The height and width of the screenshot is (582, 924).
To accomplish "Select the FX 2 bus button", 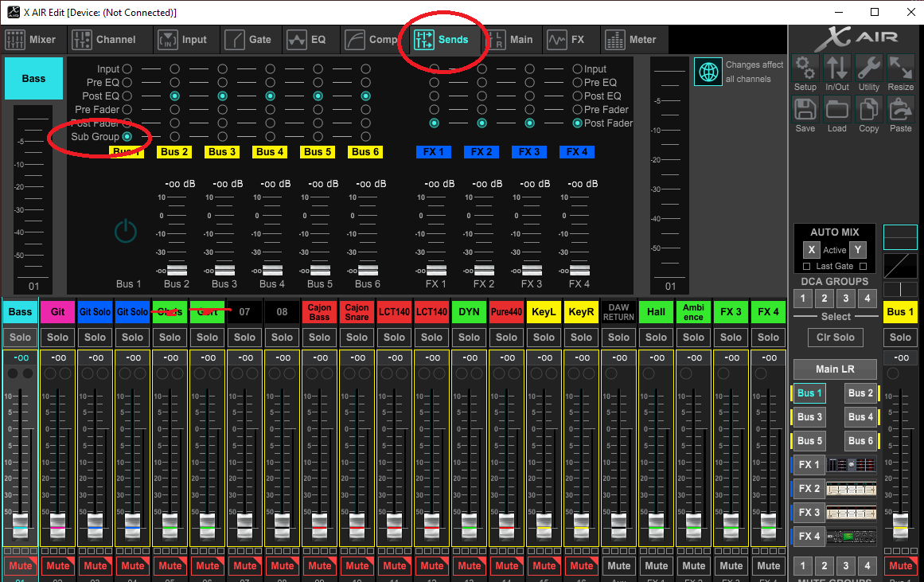I will click(809, 489).
